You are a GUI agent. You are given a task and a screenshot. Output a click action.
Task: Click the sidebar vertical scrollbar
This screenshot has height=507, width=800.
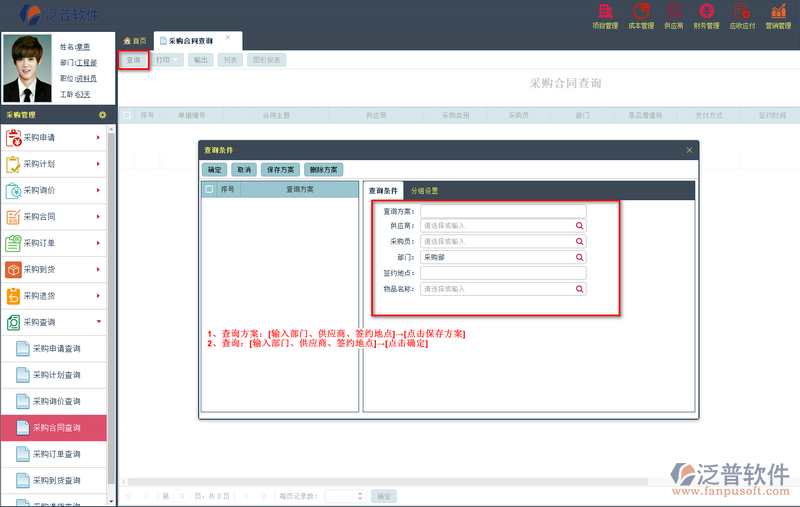pos(111,309)
